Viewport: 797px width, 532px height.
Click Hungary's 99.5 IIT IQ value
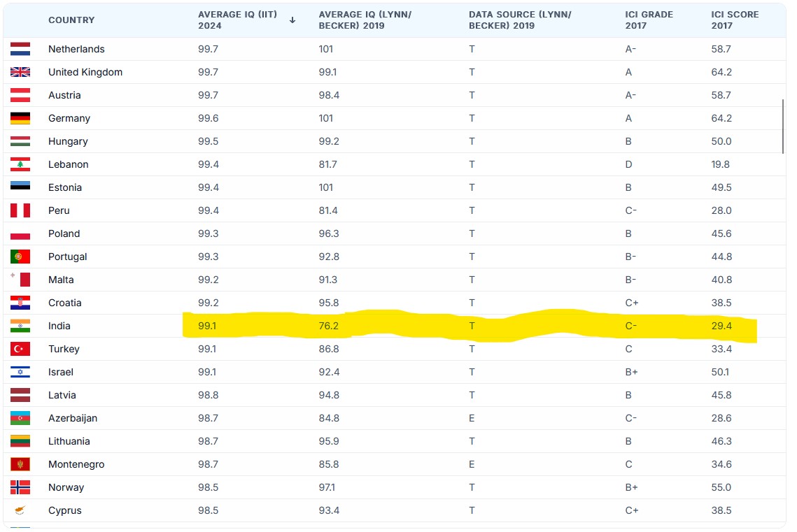coord(209,141)
